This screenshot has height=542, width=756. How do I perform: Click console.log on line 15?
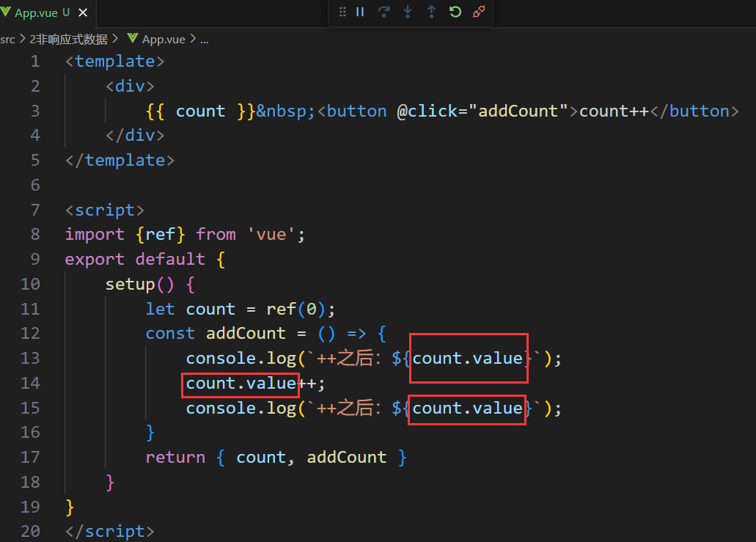[241, 408]
